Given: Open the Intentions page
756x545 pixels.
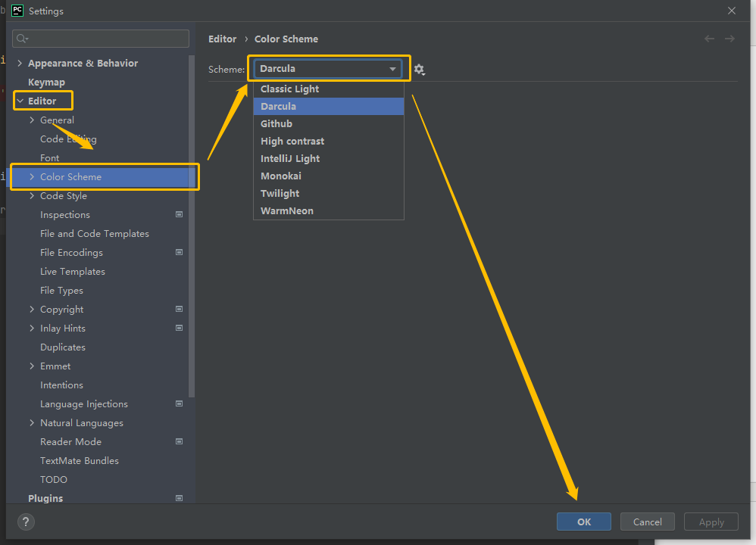Looking at the screenshot, I should click(x=61, y=385).
